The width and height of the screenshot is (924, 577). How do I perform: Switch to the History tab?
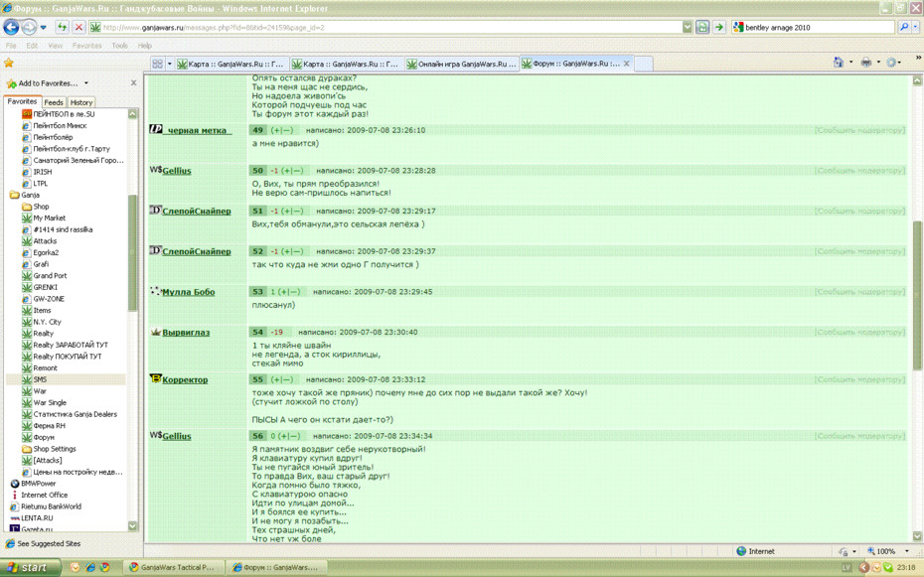[x=81, y=102]
